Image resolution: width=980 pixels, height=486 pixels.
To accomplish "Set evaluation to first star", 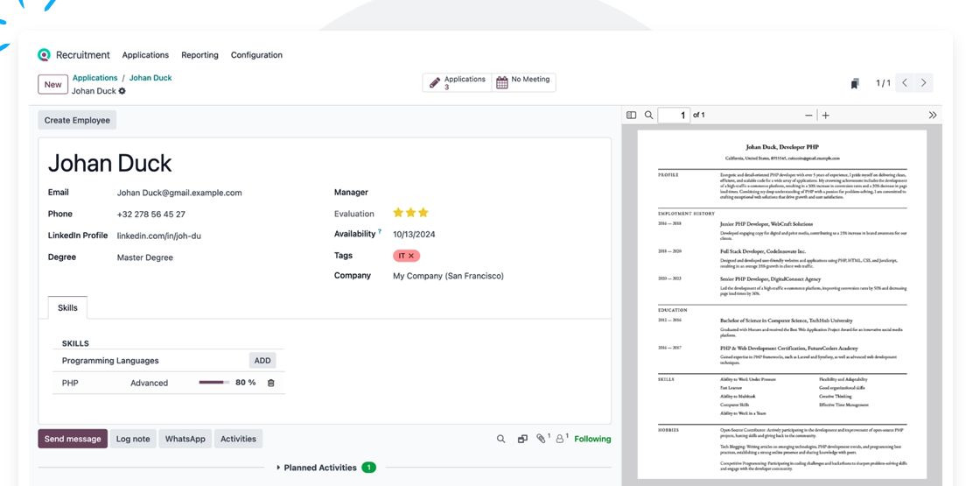I will point(398,213).
